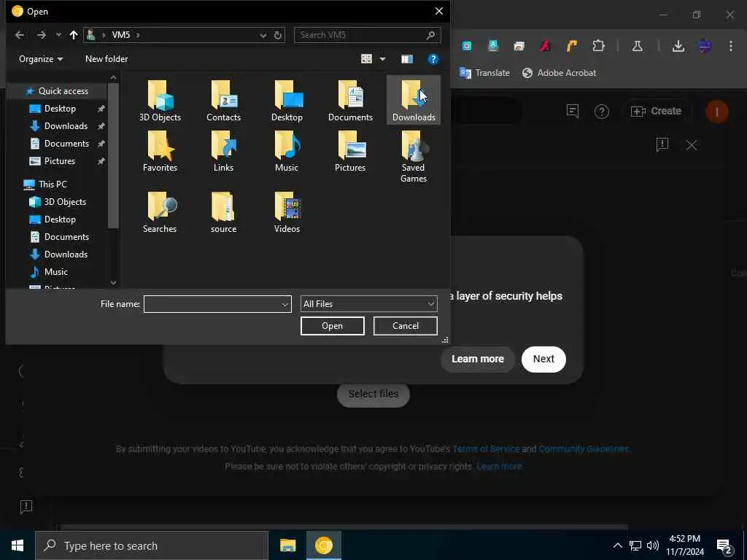Select the Links folder
Screen dimensions: 747x560
[x=223, y=152]
